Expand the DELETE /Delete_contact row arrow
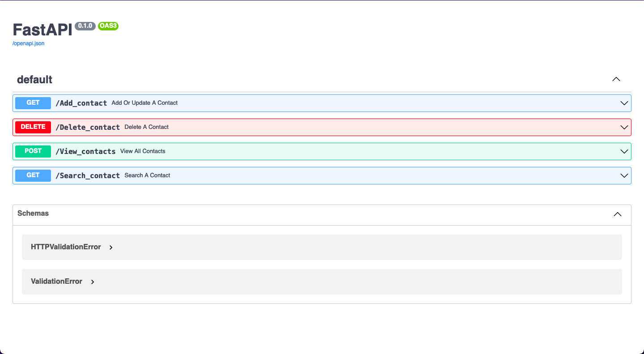 click(x=624, y=127)
